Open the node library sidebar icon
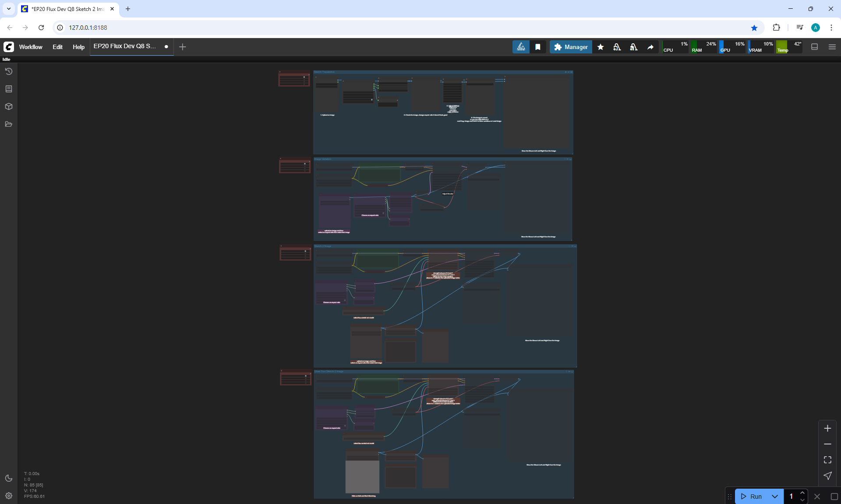Screen dimensions: 841x504 click(8, 89)
